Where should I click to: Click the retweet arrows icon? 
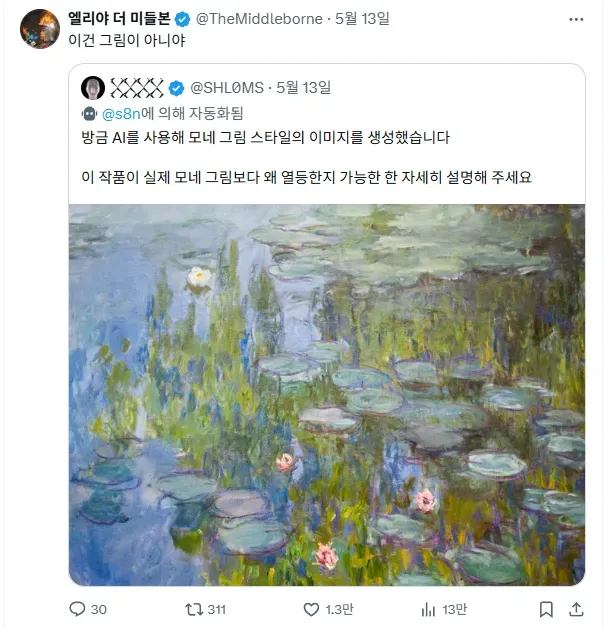(x=193, y=610)
